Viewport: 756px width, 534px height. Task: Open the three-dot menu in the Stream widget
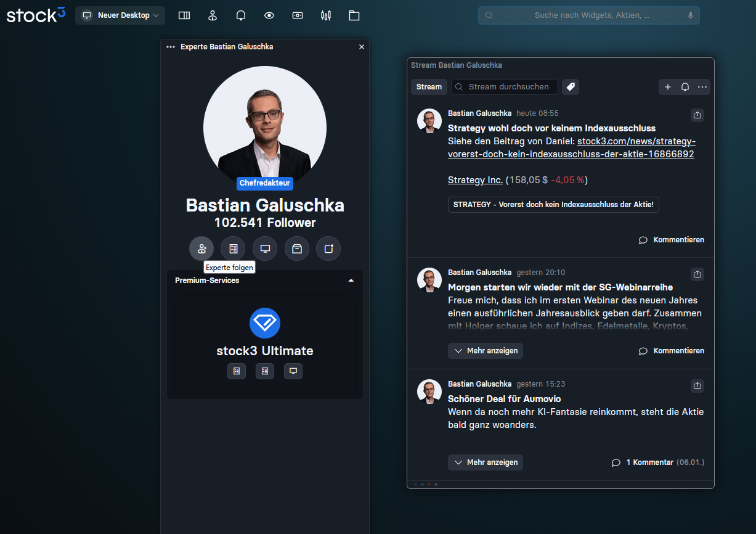coord(702,87)
